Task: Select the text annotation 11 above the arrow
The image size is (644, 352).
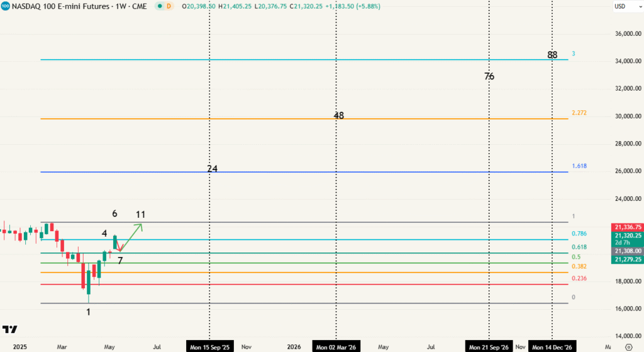Action: [140, 215]
